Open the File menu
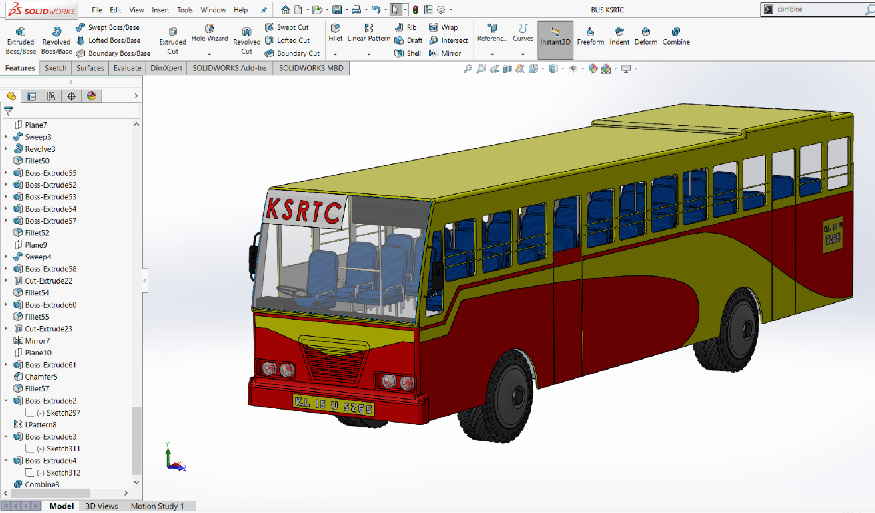The height and width of the screenshot is (513, 875). [x=97, y=10]
